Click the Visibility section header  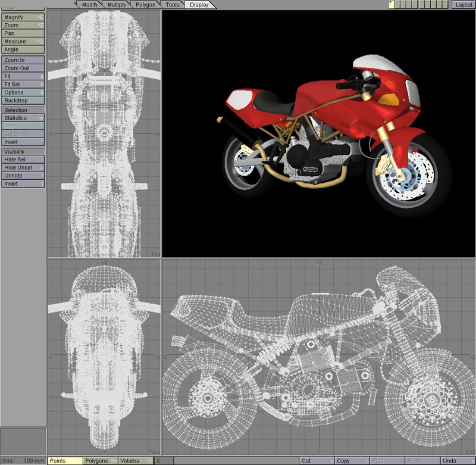point(23,152)
